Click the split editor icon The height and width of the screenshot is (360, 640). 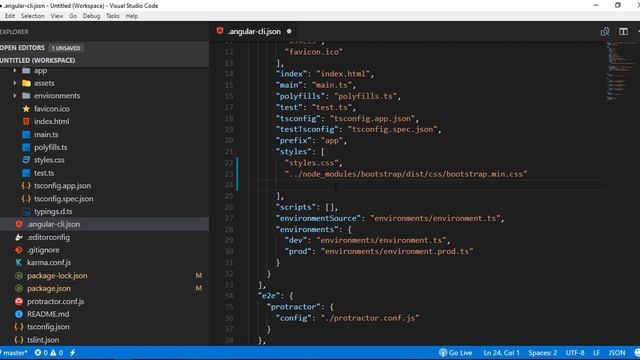(623, 31)
